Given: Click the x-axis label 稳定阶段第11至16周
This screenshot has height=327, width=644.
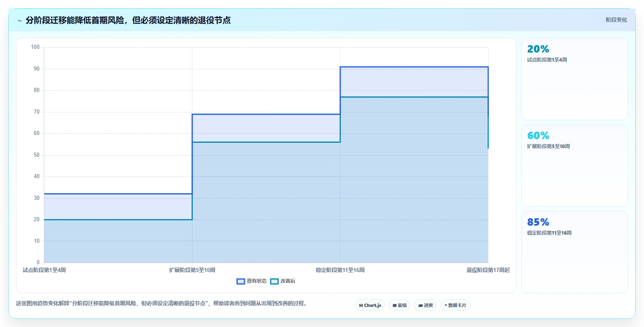Looking at the screenshot, I should [x=340, y=270].
